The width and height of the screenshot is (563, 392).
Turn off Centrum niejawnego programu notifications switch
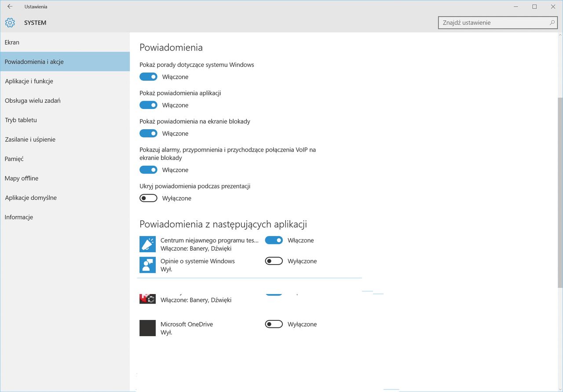274,240
